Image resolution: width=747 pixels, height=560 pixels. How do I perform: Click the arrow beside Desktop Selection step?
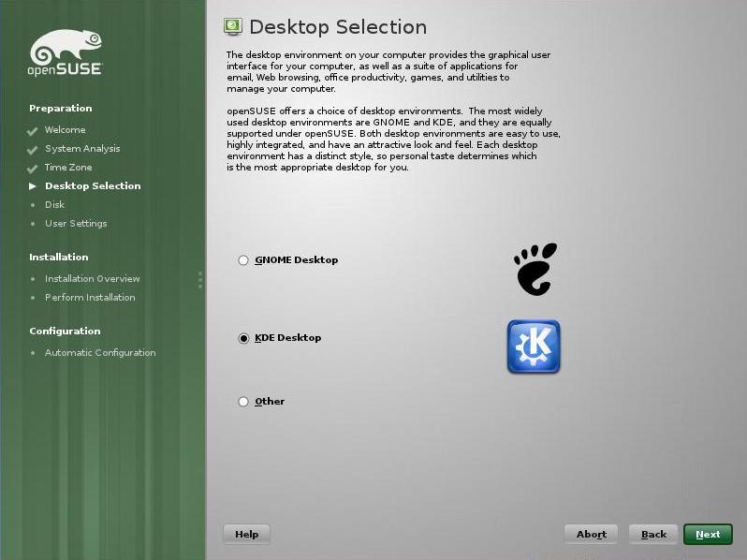tap(33, 185)
